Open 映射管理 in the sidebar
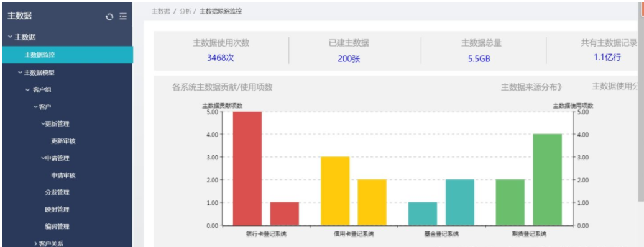 pos(57,209)
